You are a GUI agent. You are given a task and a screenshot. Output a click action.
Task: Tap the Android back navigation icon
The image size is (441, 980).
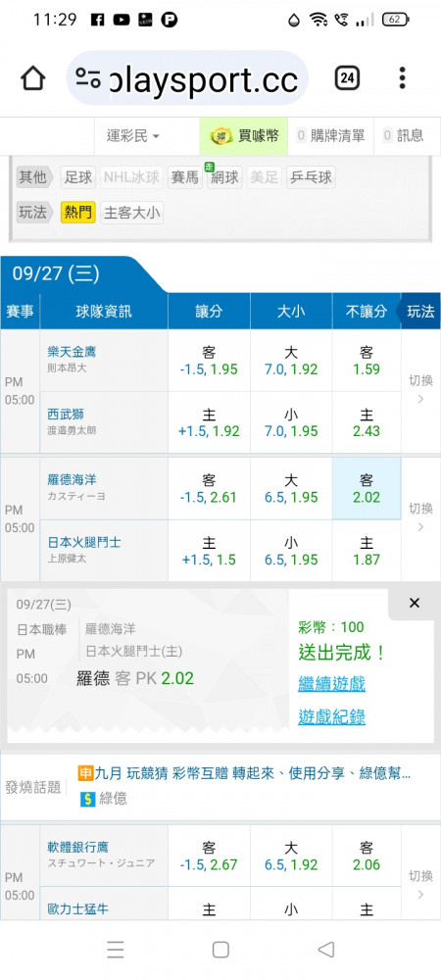pyautogui.click(x=326, y=950)
